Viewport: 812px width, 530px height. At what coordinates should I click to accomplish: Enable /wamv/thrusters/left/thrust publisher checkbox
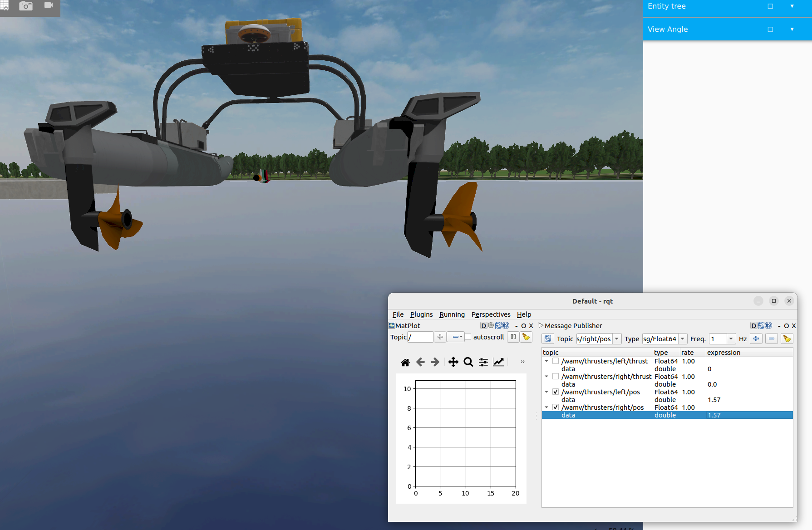pos(556,361)
